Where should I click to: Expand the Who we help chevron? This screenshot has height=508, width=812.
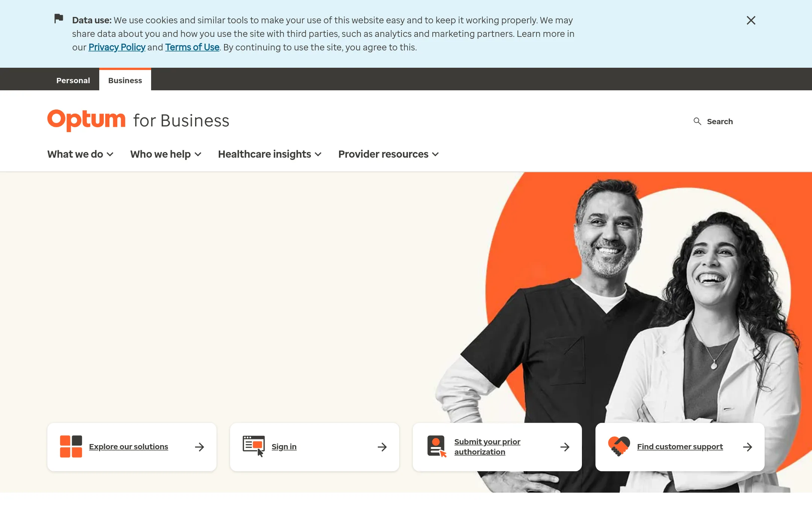click(198, 155)
